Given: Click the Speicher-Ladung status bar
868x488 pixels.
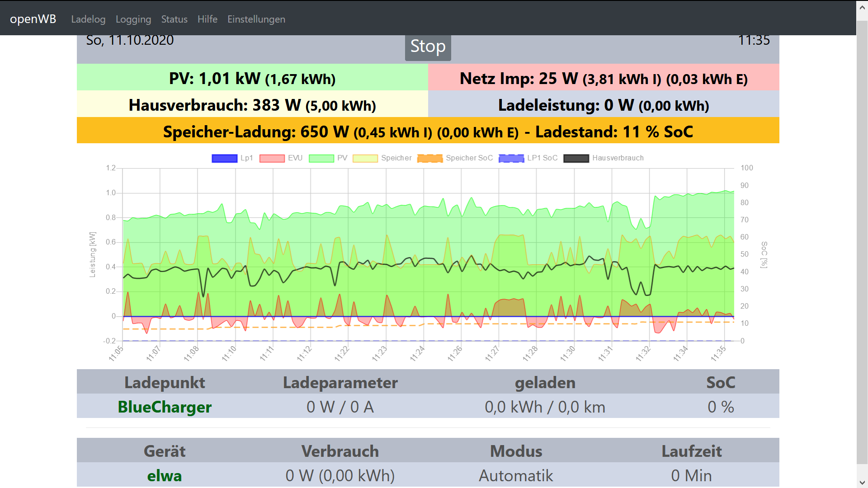Looking at the screenshot, I should coord(428,131).
